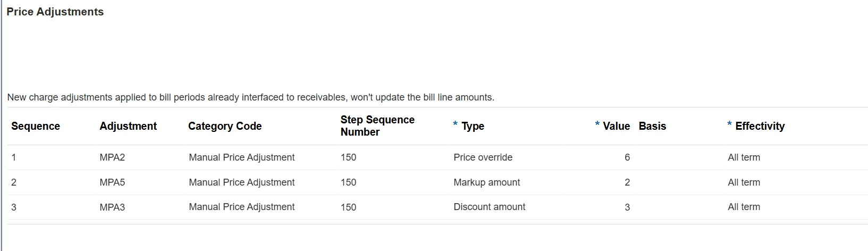Click the Price Adjustments section heading
This screenshot has height=251, width=868.
(55, 12)
